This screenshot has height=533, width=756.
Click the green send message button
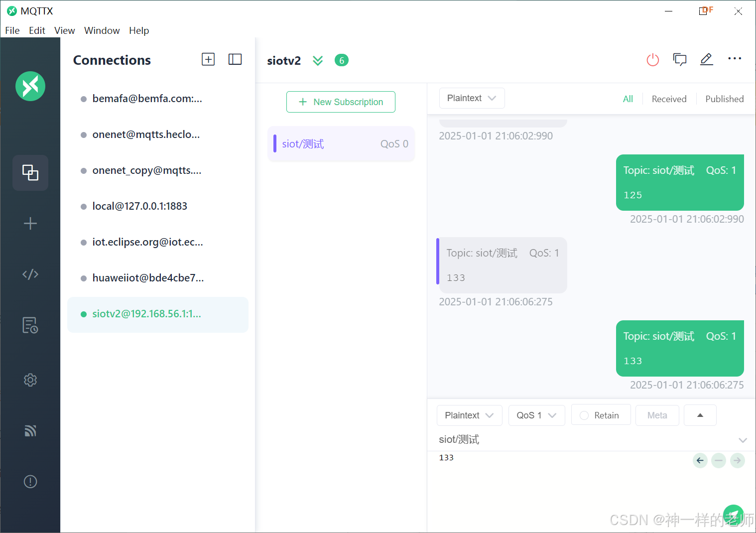(733, 515)
